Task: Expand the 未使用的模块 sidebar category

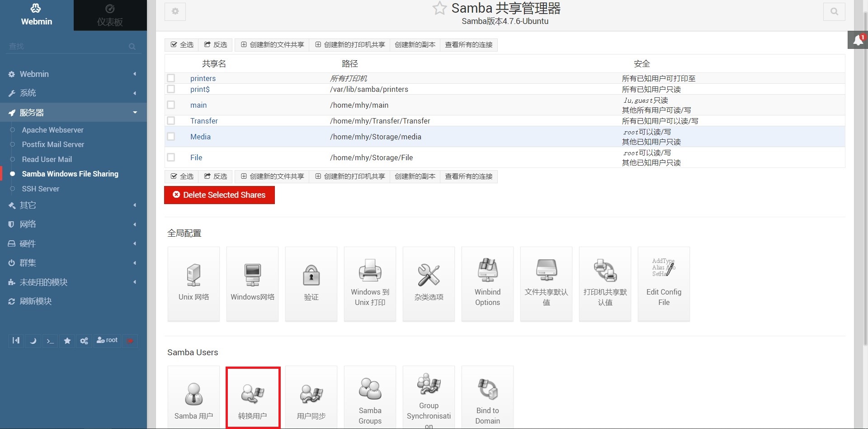Action: (73, 282)
